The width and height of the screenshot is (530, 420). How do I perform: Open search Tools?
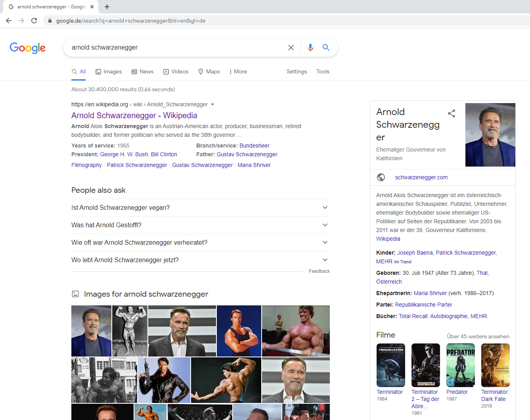coord(323,71)
